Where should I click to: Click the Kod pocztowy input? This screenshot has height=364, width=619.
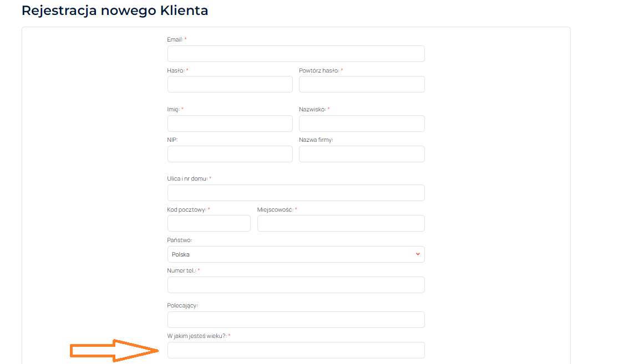[x=209, y=223]
